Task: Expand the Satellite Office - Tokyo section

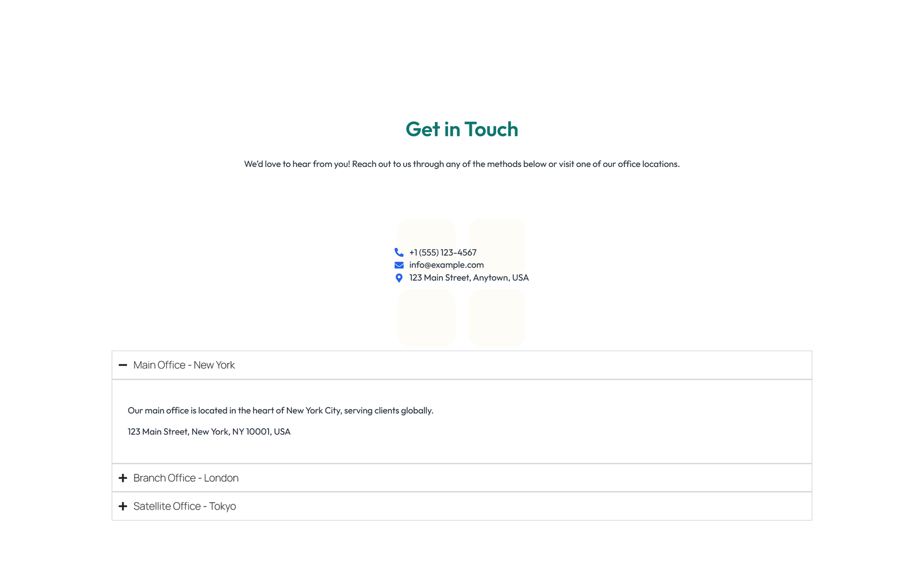Action: (184, 506)
